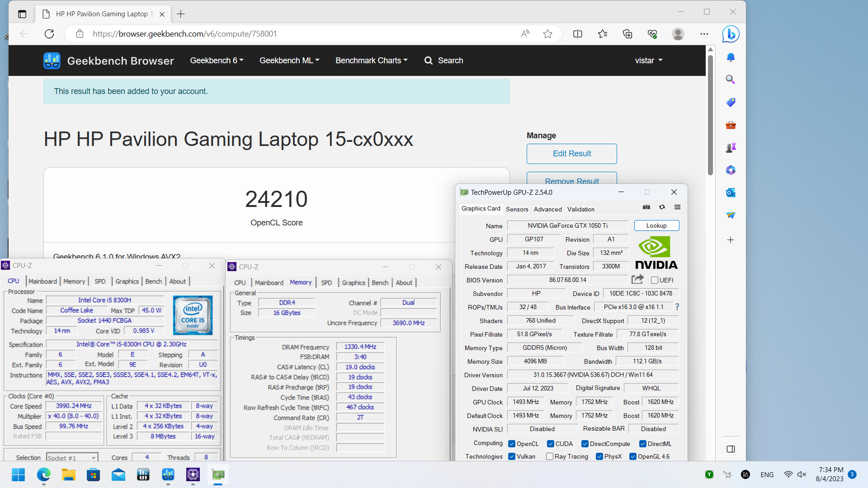Switch to GPU-Z Sensors tab
868x488 pixels.
point(517,209)
